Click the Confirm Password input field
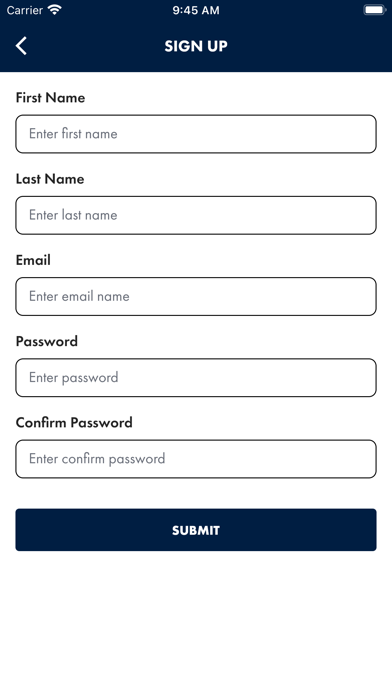The height and width of the screenshot is (696, 392). (x=196, y=459)
